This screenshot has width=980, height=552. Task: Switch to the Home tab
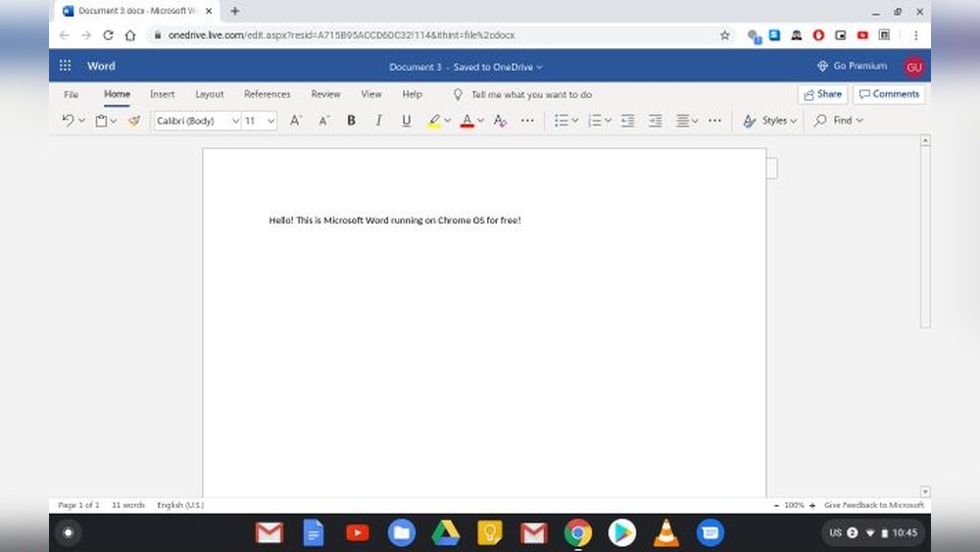[117, 94]
